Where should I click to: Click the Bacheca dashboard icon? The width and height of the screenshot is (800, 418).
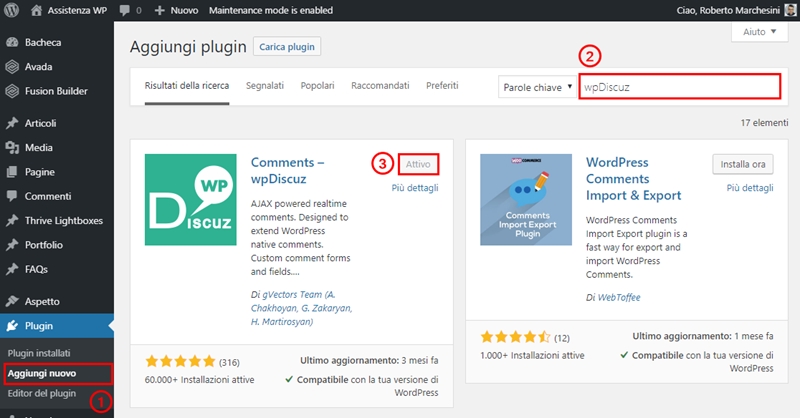[12, 42]
